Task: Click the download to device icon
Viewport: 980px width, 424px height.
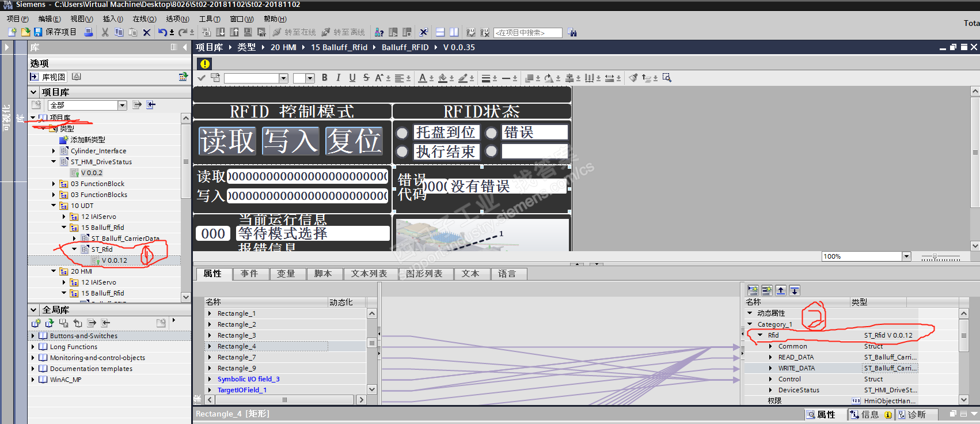Action: point(221,32)
